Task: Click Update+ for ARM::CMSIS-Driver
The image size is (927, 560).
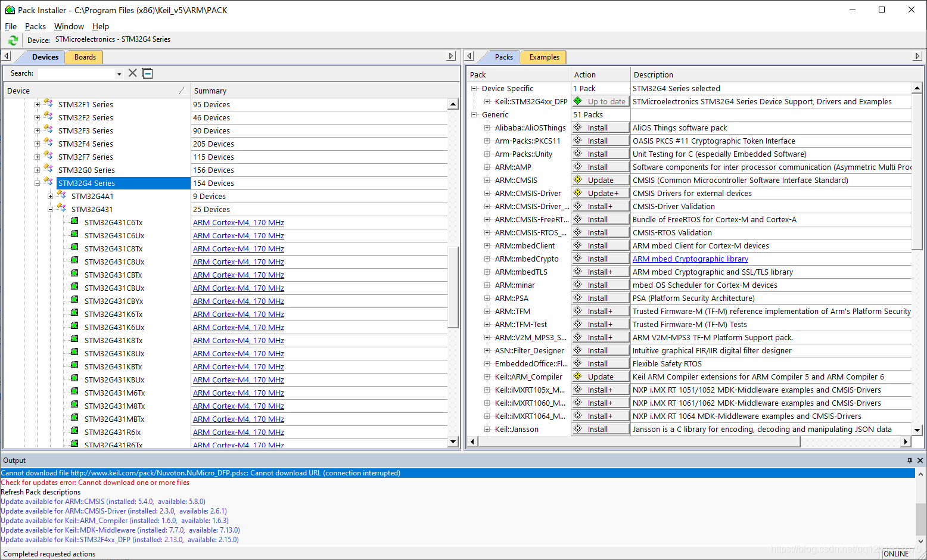Action: tap(601, 193)
